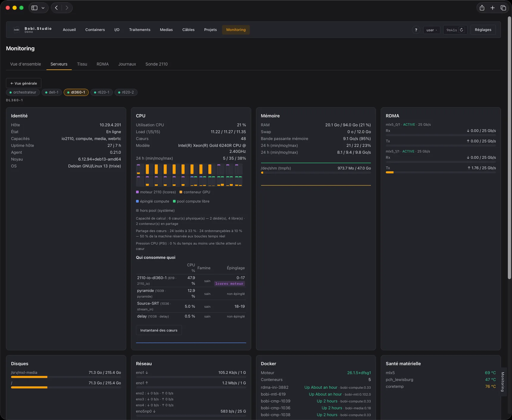This screenshot has height=420, width=512.
Task: Open the sidebar options chevron dropdown
Action: click(43, 8)
